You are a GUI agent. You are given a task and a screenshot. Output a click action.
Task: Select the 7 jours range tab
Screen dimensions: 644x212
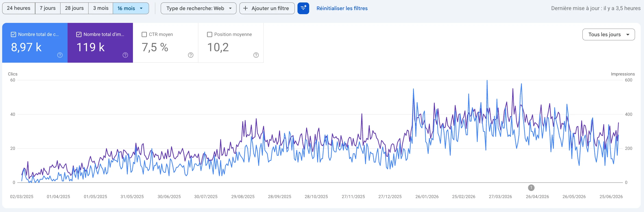[48, 8]
